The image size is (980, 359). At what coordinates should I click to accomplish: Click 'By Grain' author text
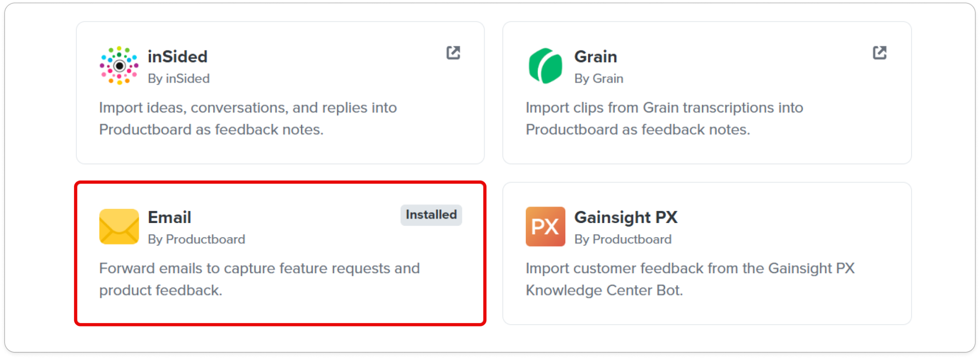(x=599, y=79)
